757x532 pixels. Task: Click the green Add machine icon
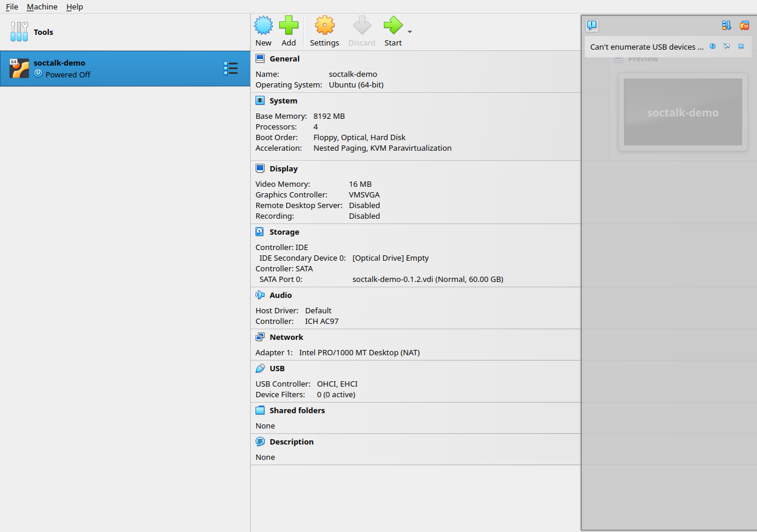tap(289, 25)
